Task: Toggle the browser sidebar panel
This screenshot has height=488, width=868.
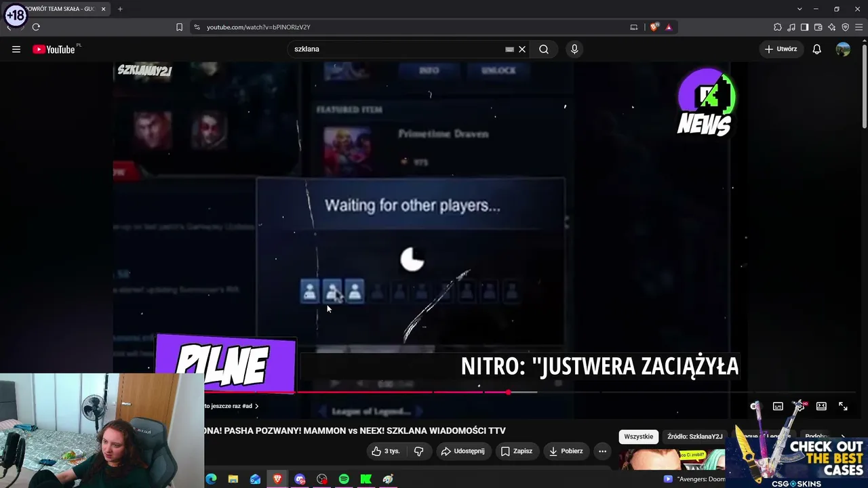Action: click(804, 27)
